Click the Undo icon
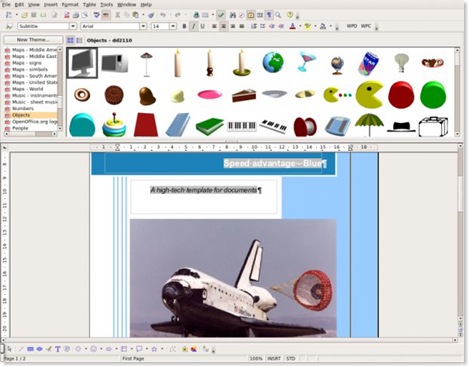Viewport: 468px width, 366px height. [x=162, y=15]
